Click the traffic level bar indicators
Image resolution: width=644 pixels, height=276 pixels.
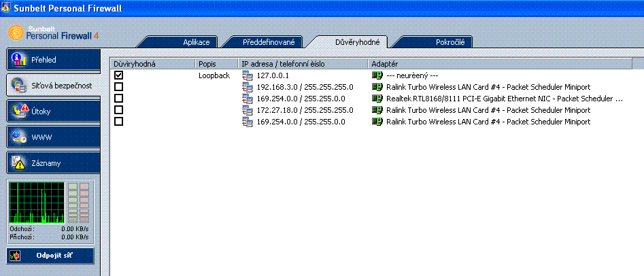(x=78, y=203)
